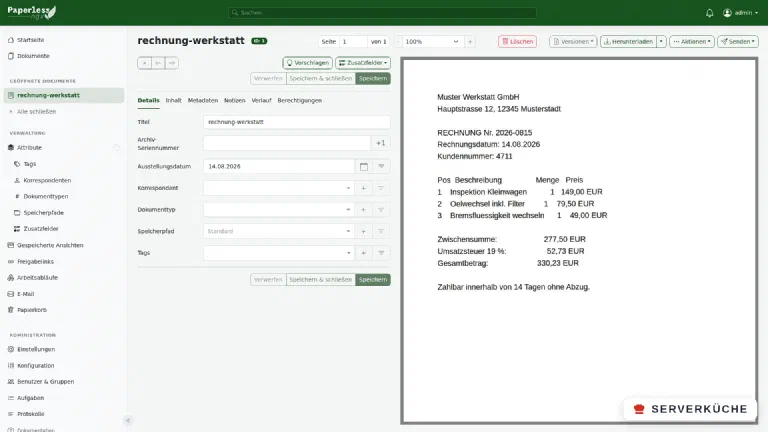Filter by Ausstellungsdatum
Screen dimensions: 768x432
pos(381,167)
